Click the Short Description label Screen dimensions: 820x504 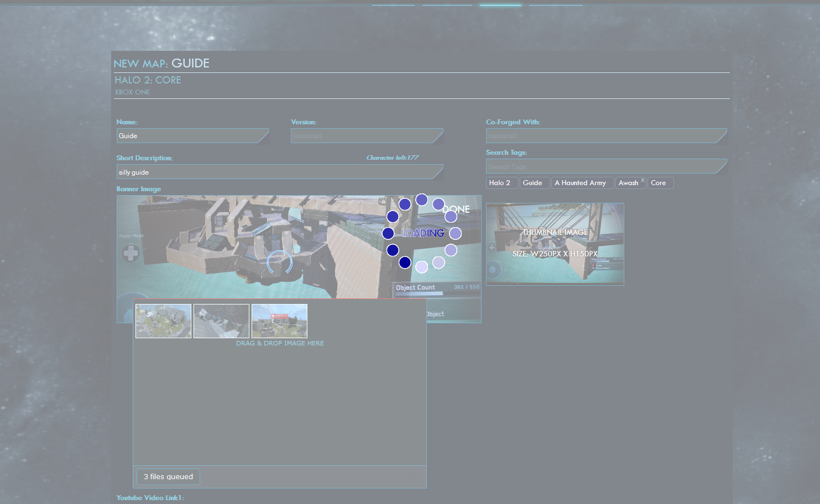(144, 158)
